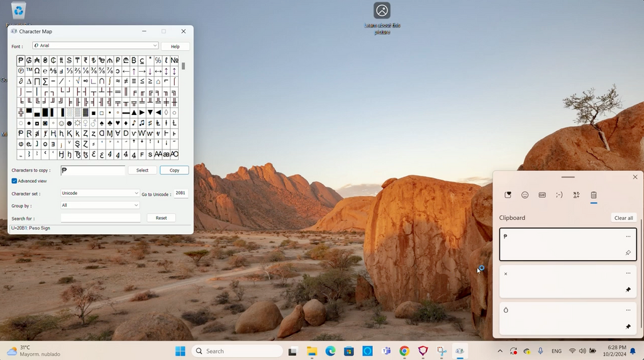Uncheck the Advanced view checkbox
The image size is (644, 360).
pyautogui.click(x=14, y=181)
